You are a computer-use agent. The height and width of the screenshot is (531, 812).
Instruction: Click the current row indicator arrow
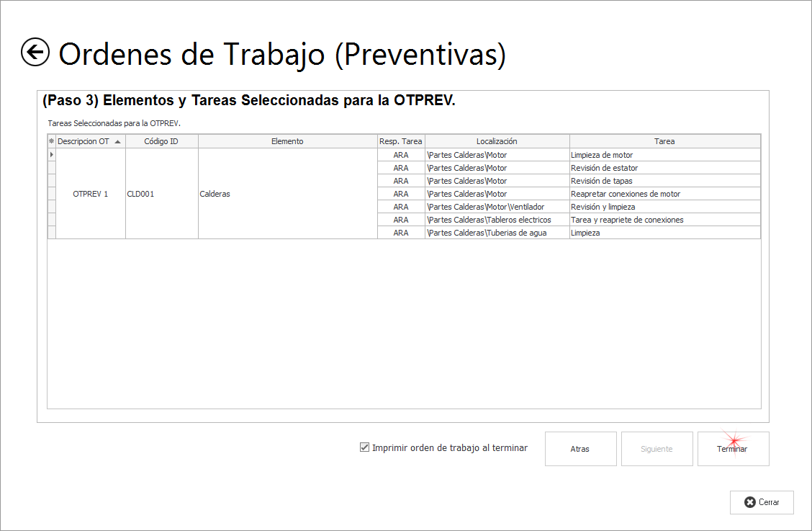coord(51,155)
